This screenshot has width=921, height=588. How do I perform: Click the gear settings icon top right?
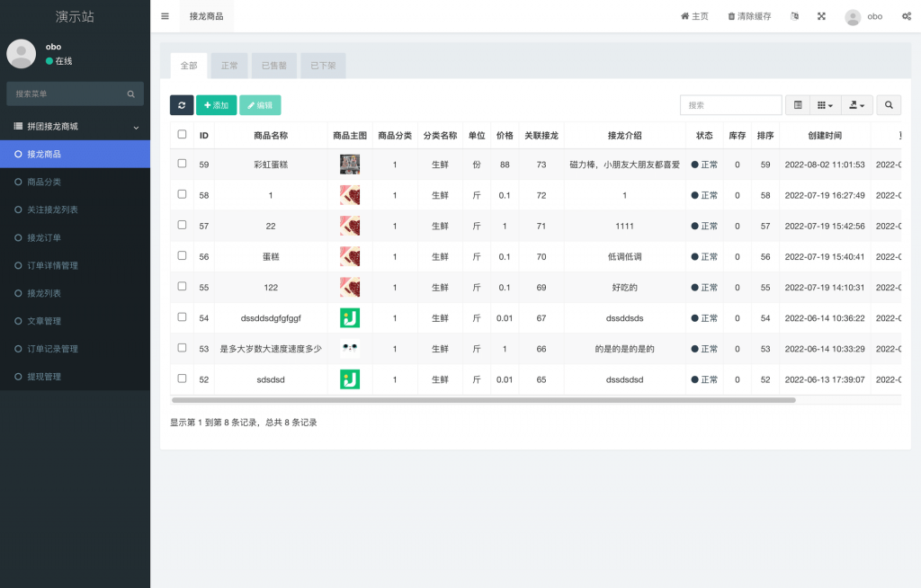[907, 16]
